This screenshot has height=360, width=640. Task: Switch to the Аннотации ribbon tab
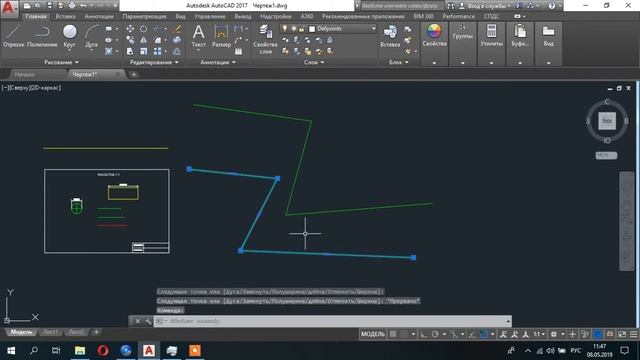99,16
